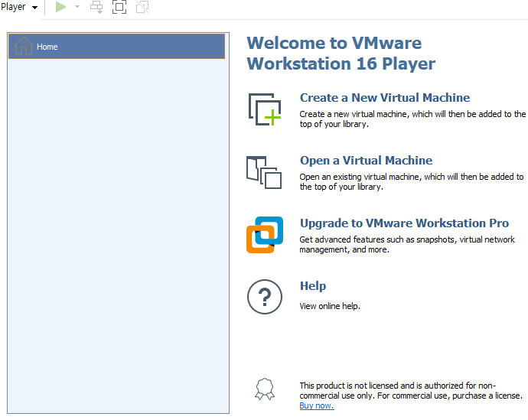The image size is (528, 420).
Task: Select the Home library item
Action: pyautogui.click(x=116, y=47)
